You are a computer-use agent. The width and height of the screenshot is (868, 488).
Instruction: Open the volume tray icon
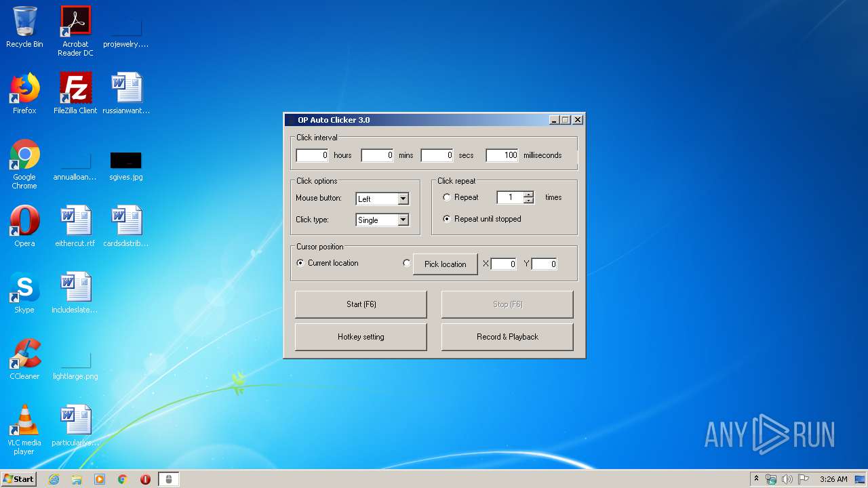point(787,479)
